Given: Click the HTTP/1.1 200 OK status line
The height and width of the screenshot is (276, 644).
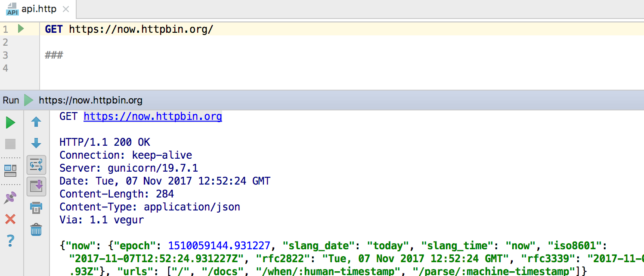Looking at the screenshot, I should 105,142.
